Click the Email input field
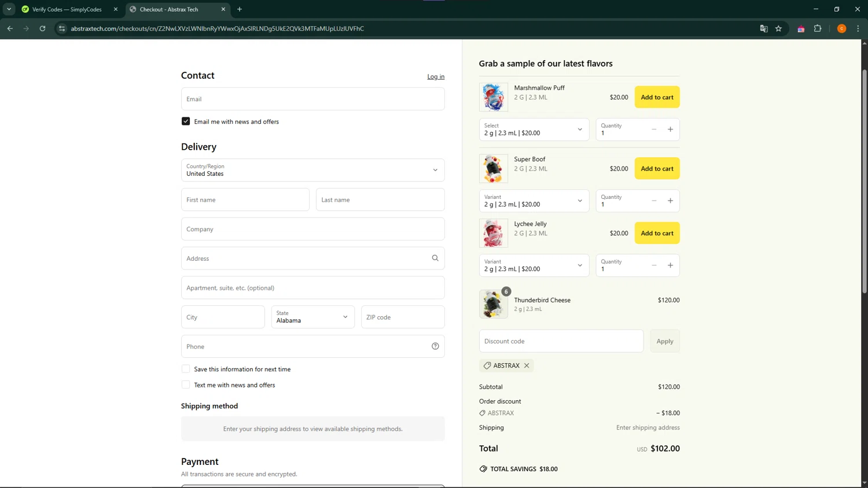 click(313, 99)
